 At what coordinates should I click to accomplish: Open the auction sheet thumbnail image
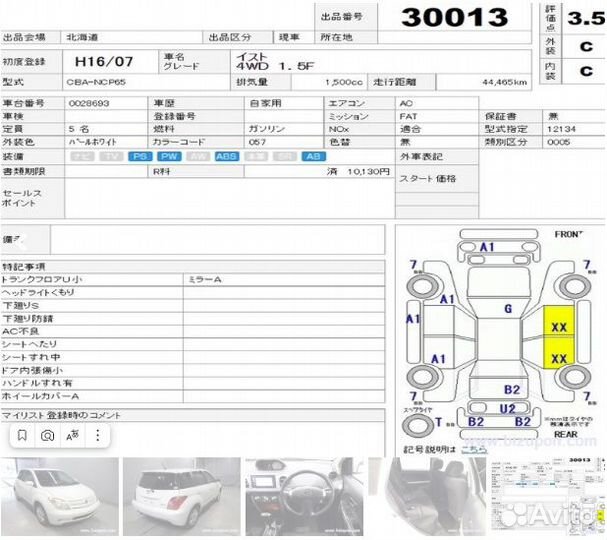(547, 497)
